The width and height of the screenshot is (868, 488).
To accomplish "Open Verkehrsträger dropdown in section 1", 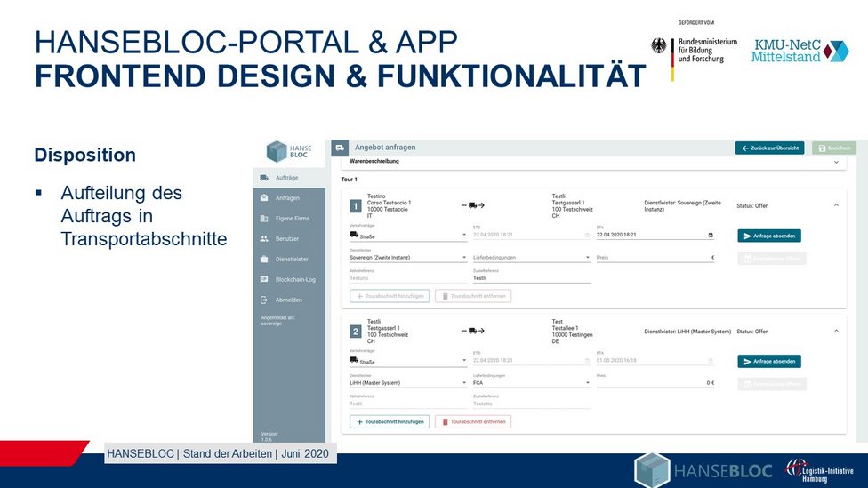I will click(408, 236).
